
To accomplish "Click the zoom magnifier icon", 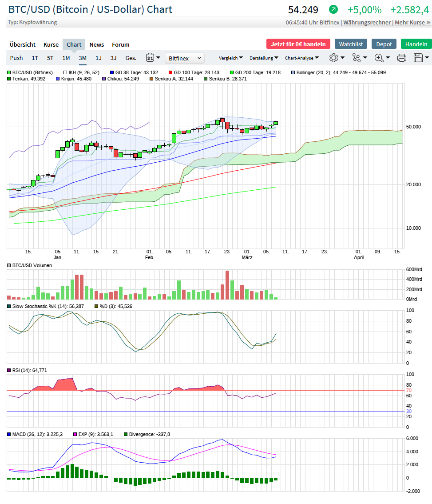I will [379, 58].
